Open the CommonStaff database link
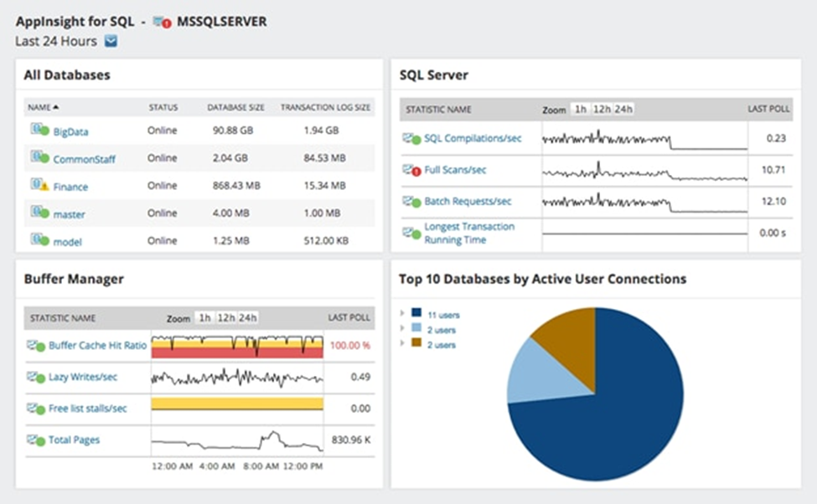817x504 pixels. click(84, 159)
